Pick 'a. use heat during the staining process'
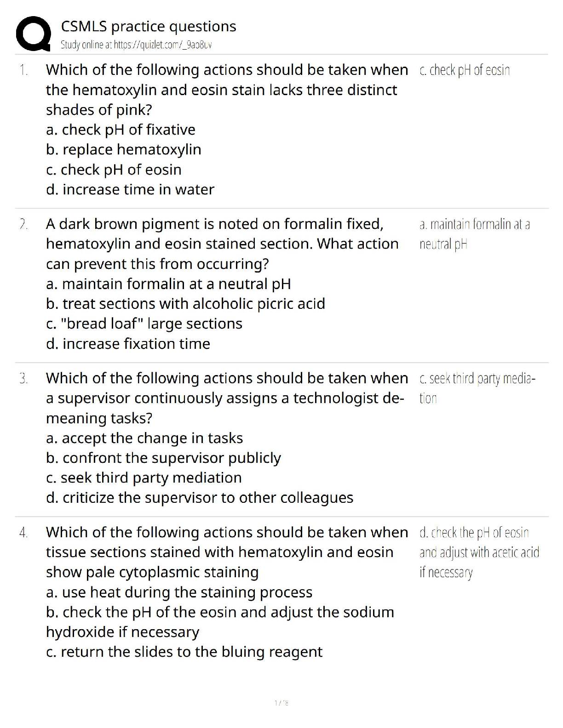Viewport: 563px width, 728px height. (179, 592)
